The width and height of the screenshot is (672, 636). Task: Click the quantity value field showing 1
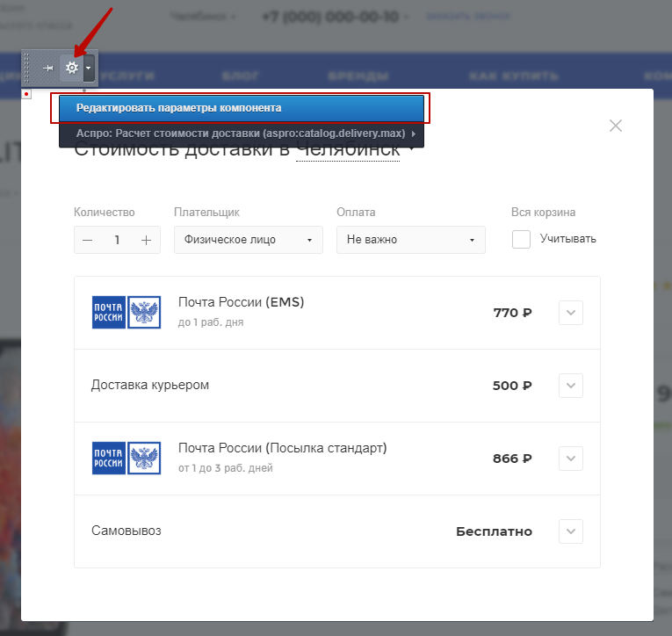point(117,240)
